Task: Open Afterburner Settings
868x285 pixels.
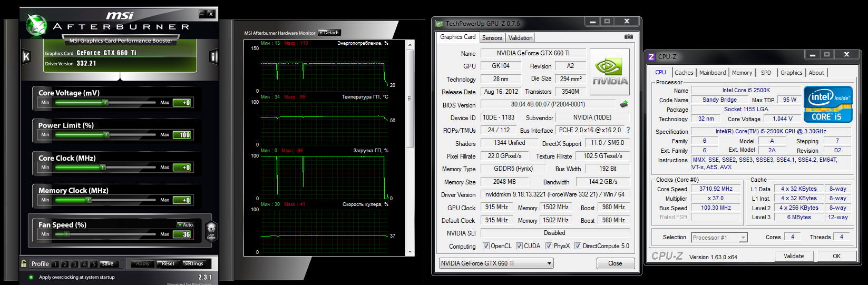Action: tap(193, 263)
